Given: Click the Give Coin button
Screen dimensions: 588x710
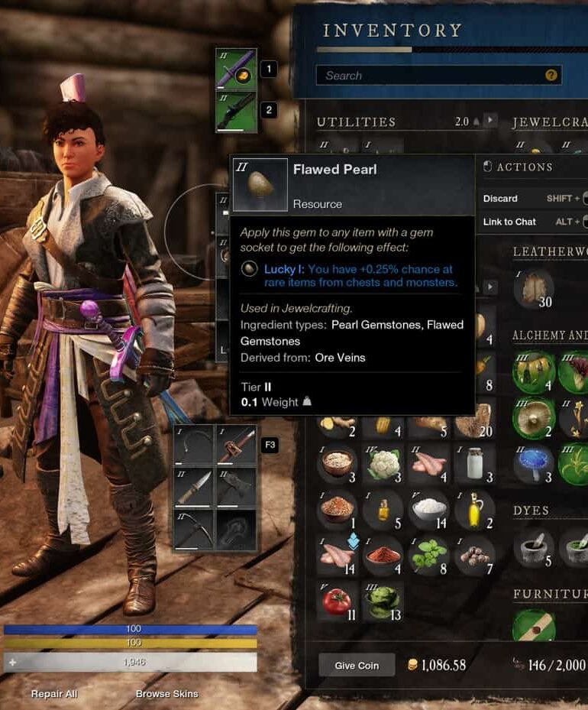Looking at the screenshot, I should (x=357, y=665).
